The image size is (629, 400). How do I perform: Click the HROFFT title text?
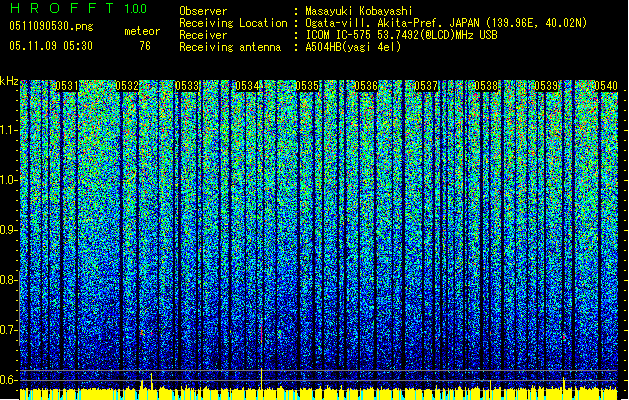tap(60, 9)
